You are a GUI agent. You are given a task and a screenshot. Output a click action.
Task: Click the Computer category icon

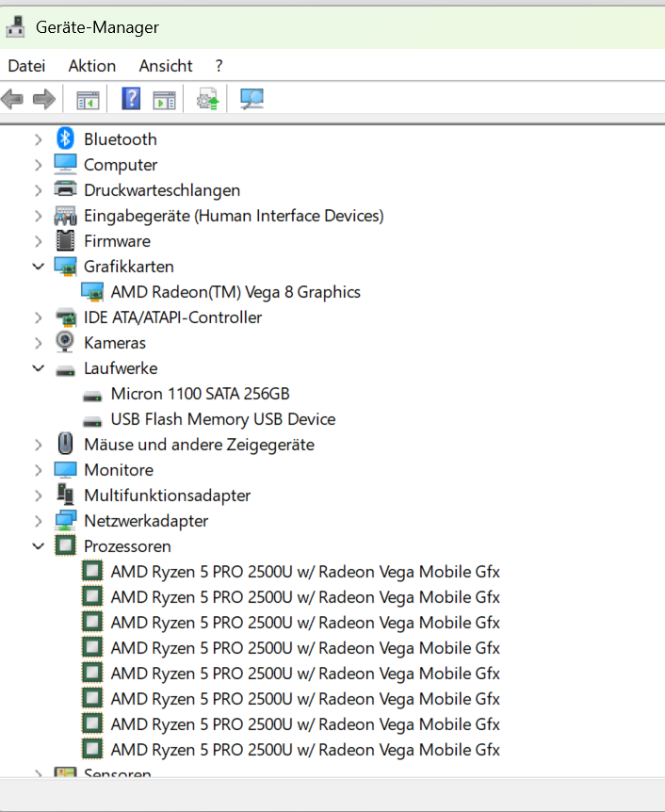pyautogui.click(x=65, y=164)
